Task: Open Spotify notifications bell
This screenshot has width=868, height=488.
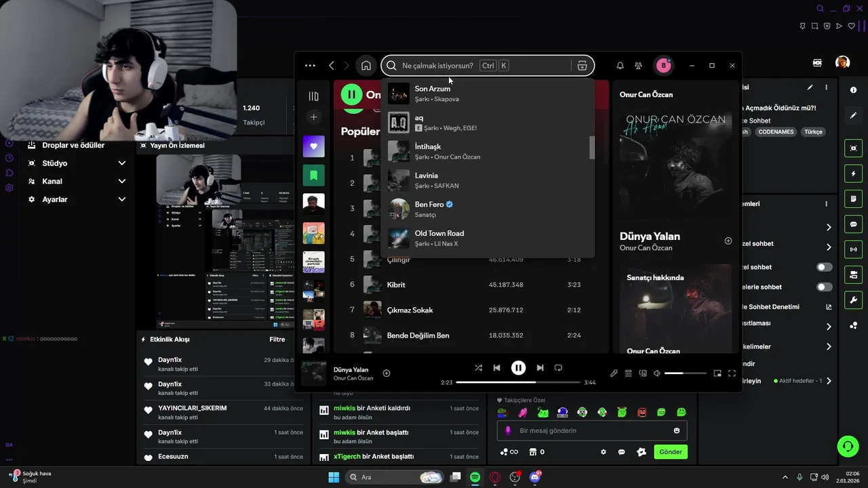Action: [x=620, y=66]
